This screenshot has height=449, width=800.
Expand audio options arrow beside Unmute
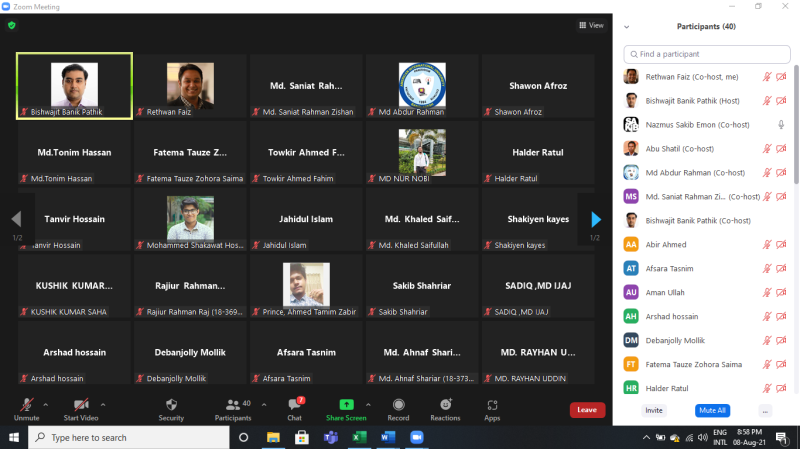(x=48, y=403)
